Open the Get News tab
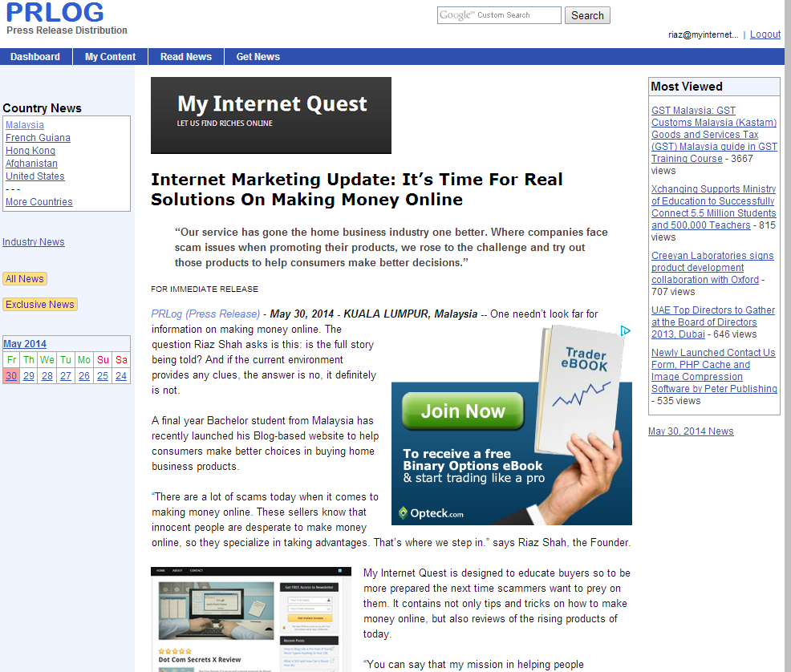Screen dimensions: 791x672 point(258,56)
